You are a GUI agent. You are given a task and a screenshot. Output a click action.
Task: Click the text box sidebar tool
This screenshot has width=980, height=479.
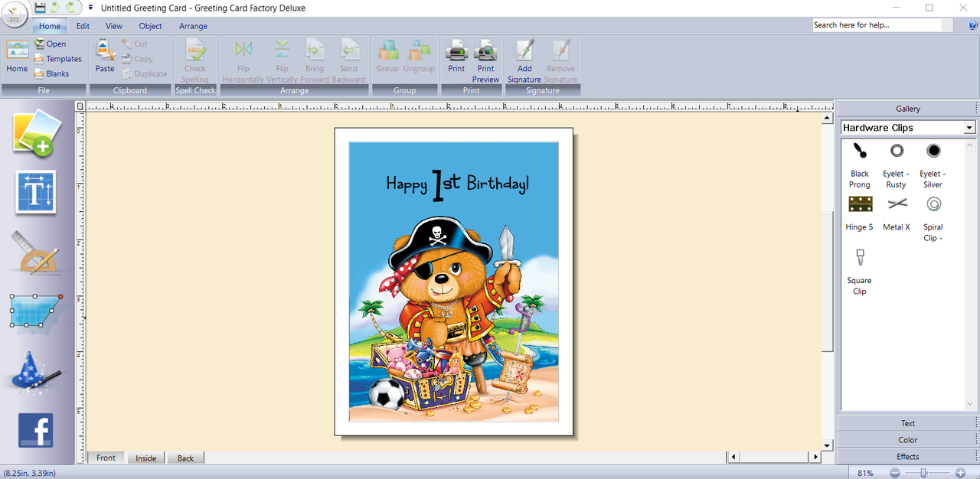click(36, 191)
